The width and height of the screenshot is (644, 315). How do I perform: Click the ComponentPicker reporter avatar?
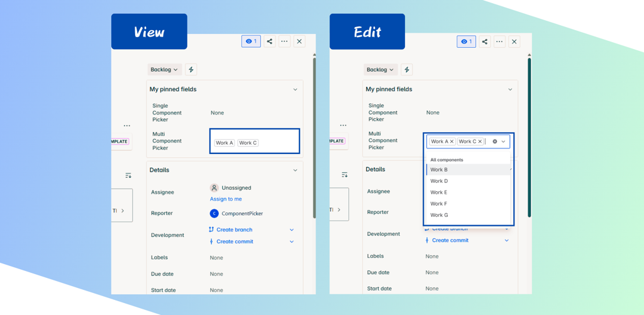(x=214, y=214)
